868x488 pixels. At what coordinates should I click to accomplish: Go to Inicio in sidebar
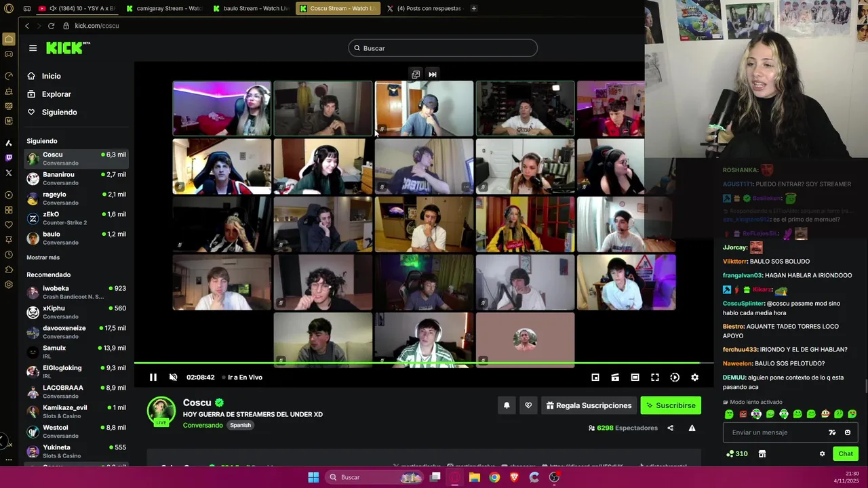[x=52, y=76]
